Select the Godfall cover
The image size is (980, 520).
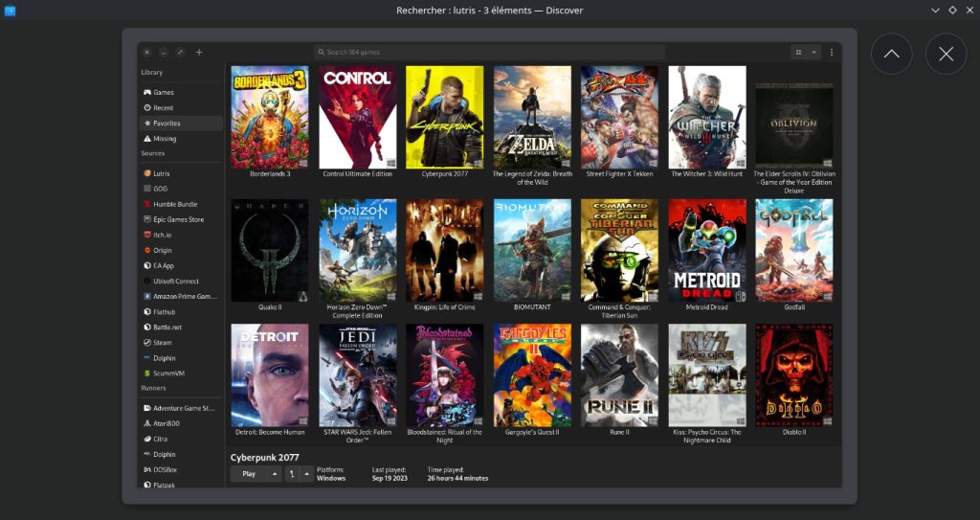(793, 250)
